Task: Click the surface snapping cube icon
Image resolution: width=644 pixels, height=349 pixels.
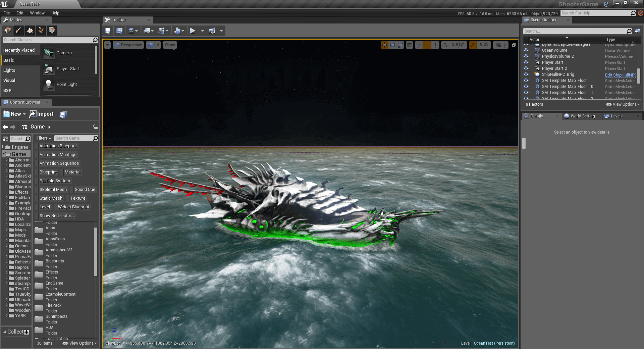Action: click(x=410, y=45)
